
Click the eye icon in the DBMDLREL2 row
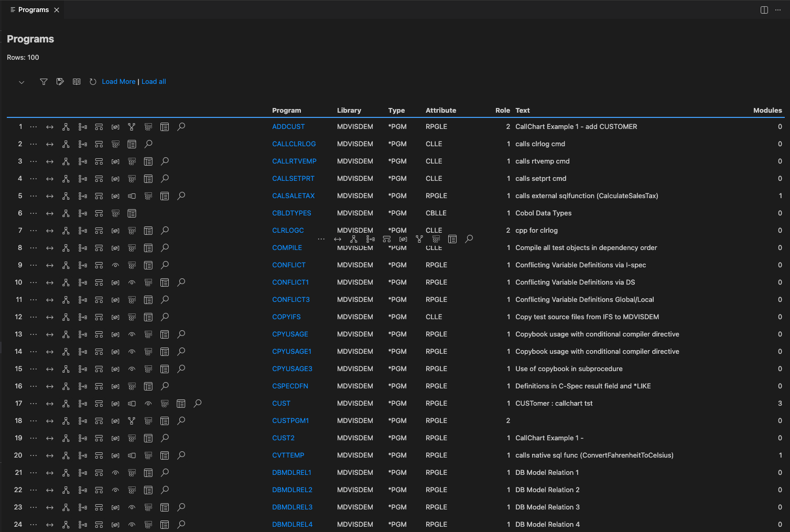pyautogui.click(x=115, y=490)
